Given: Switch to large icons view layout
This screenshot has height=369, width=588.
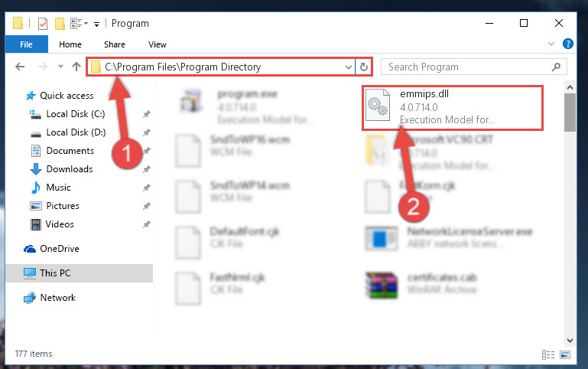Looking at the screenshot, I should 565,354.
